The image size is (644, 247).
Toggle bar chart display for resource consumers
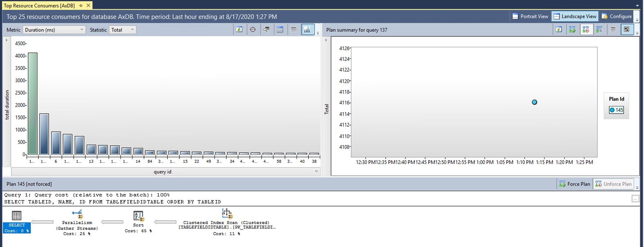click(x=307, y=30)
